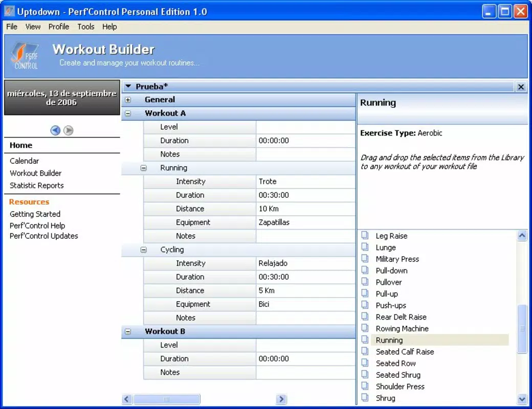
Task: Select Rowing Machine in exercise library
Action: click(402, 328)
